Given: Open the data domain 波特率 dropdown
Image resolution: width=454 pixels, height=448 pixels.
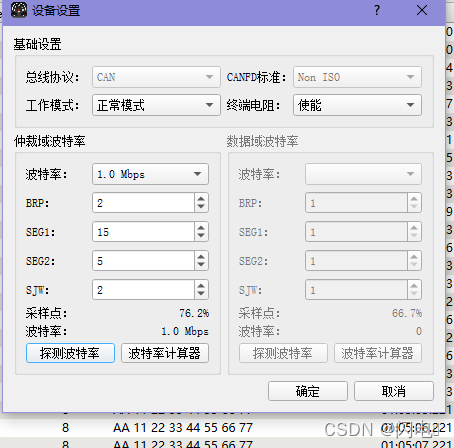Looking at the screenshot, I should tap(363, 174).
